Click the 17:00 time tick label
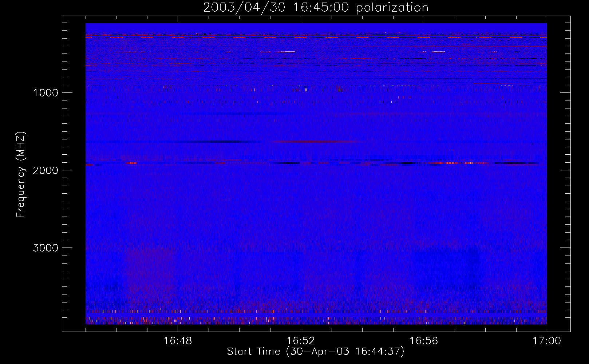This screenshot has height=364, width=589. (x=547, y=341)
